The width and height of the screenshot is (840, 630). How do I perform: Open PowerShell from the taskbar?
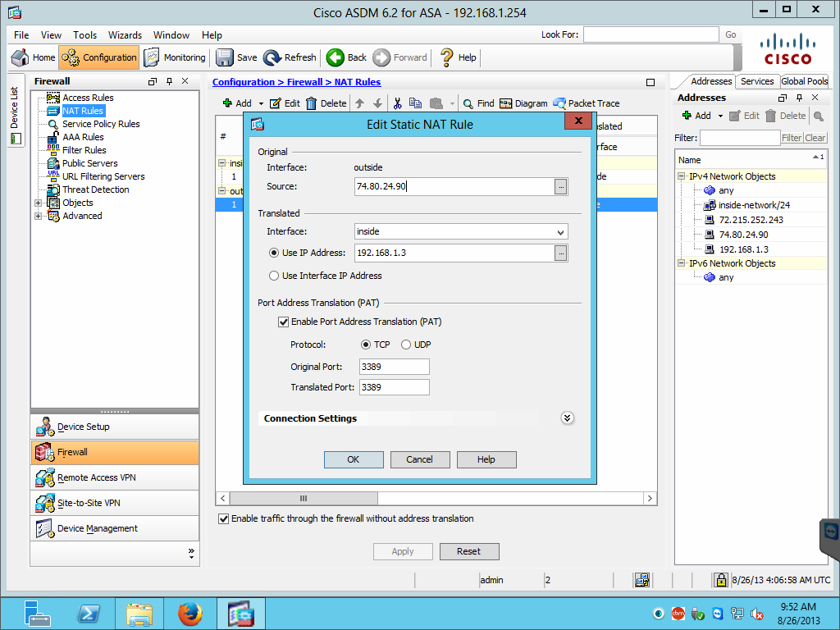click(x=89, y=614)
